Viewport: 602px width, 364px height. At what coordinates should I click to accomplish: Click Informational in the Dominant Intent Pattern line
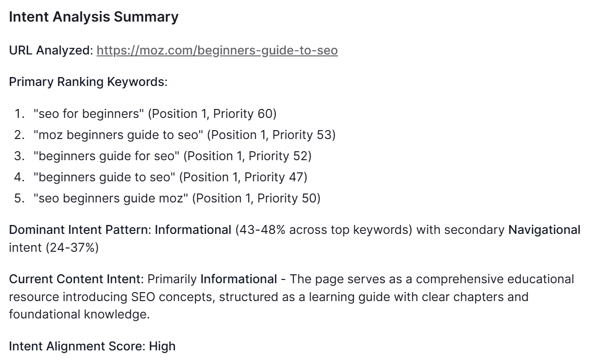(193, 230)
